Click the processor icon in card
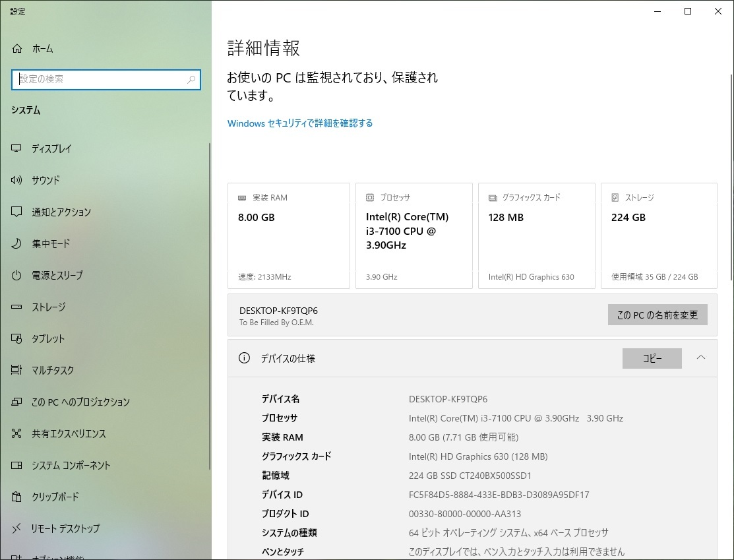 [x=370, y=198]
